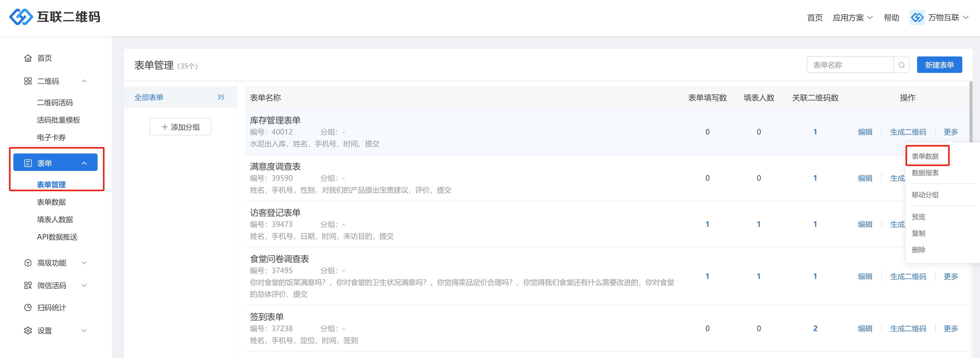Open 电子卡券 in the sidebar

[x=51, y=137]
